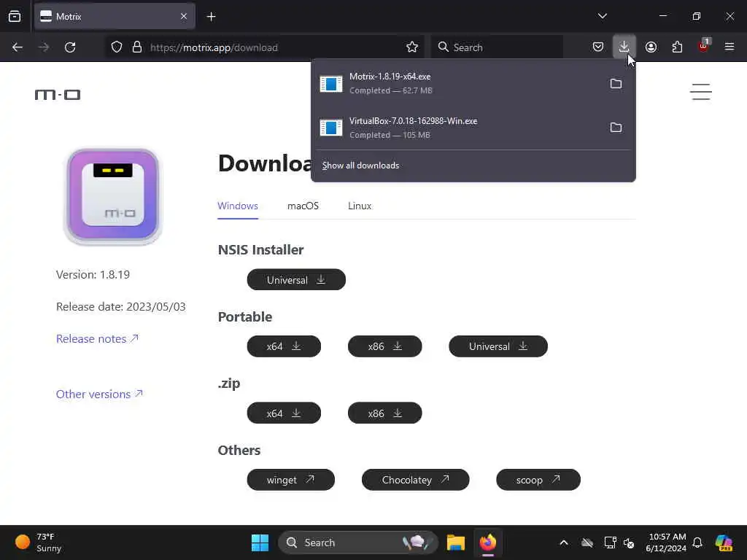
Task: Open the Firefox application menu
Action: pyautogui.click(x=729, y=47)
